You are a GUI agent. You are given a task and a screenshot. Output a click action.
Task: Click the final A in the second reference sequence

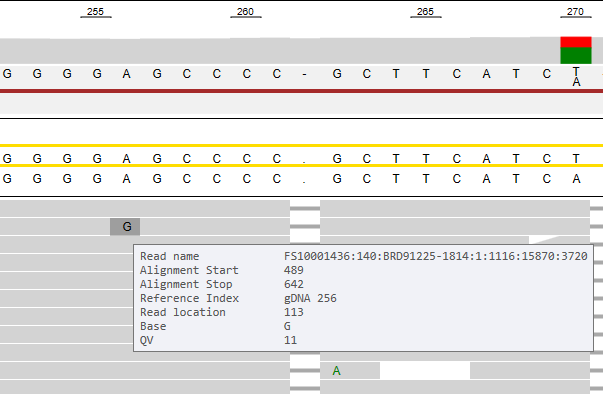(x=576, y=179)
